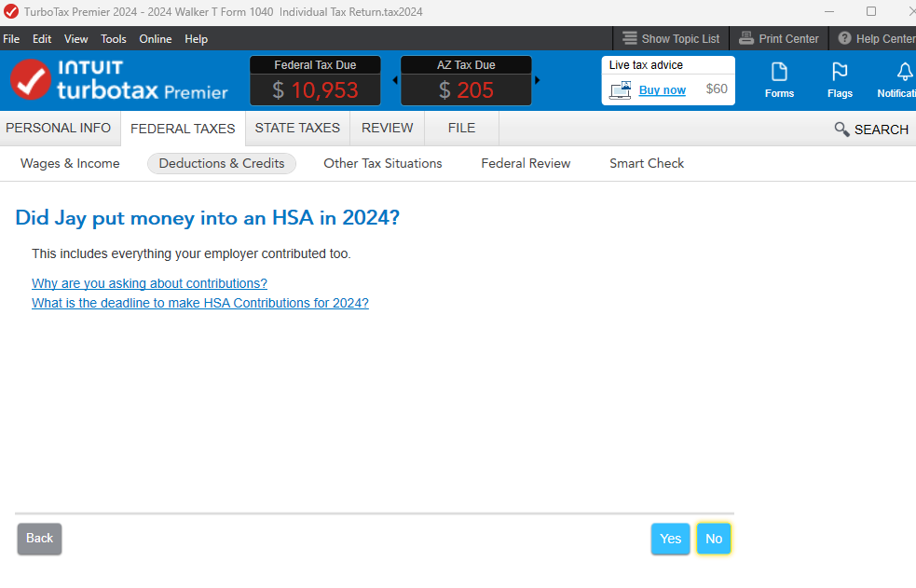Viewport: 916px width, 588px height.
Task: Maximize the TurboTax window
Action: coord(871,12)
